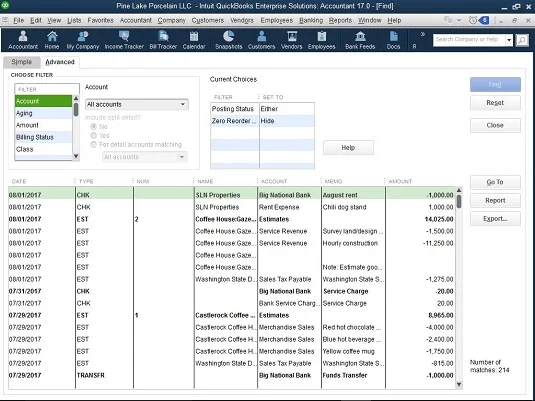535x401 pixels.
Task: Click the Find button
Action: (495, 84)
